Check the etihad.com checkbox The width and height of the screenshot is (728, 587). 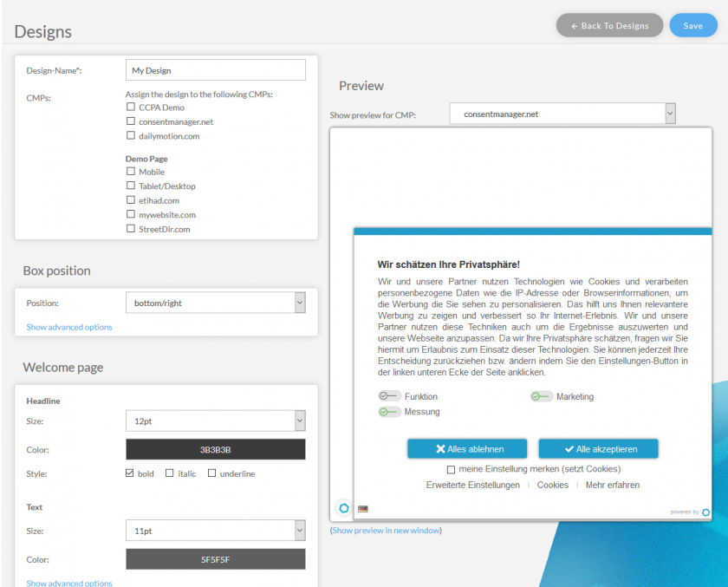pos(131,199)
